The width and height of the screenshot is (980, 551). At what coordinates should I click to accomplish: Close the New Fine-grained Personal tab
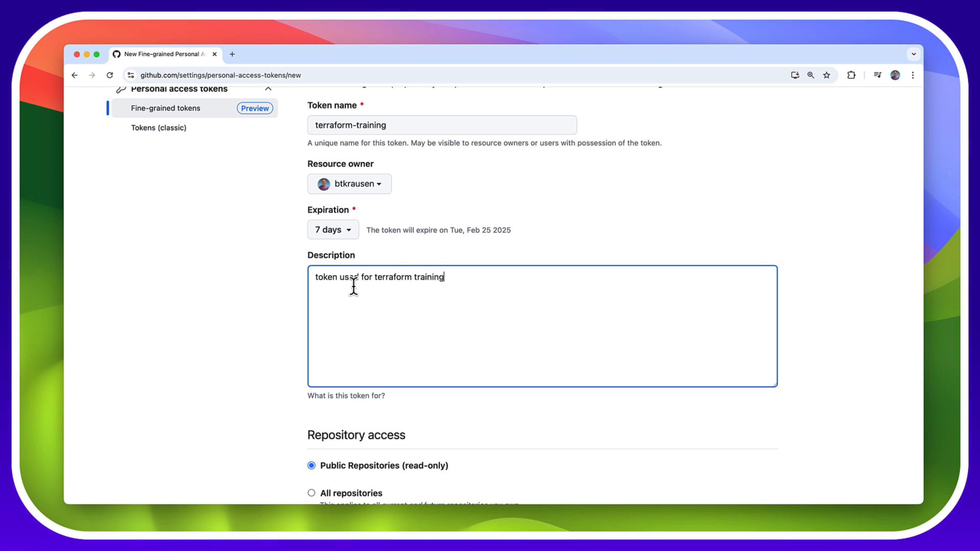(x=214, y=54)
